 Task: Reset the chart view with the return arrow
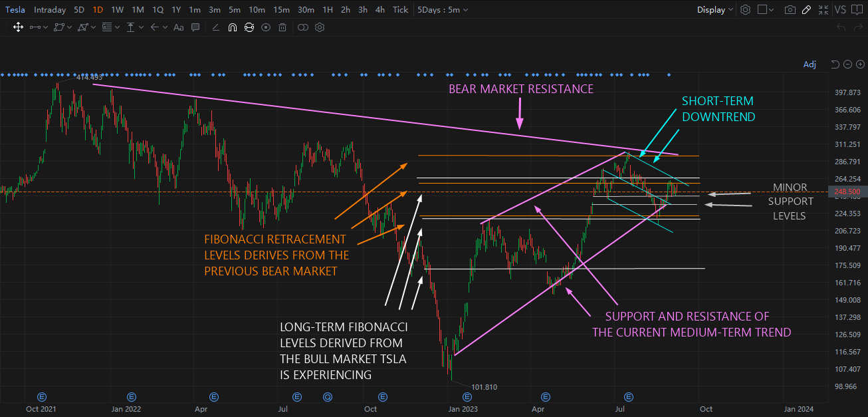click(x=835, y=64)
